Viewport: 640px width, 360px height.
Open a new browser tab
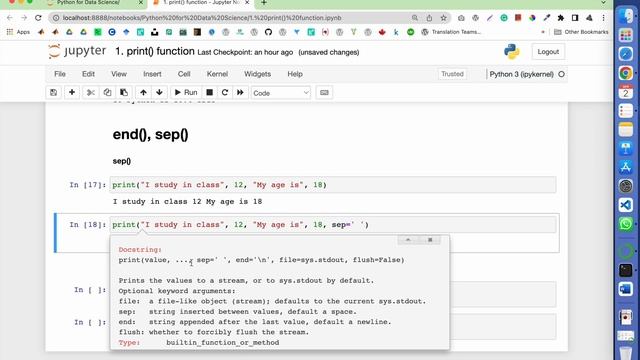[x=264, y=3]
